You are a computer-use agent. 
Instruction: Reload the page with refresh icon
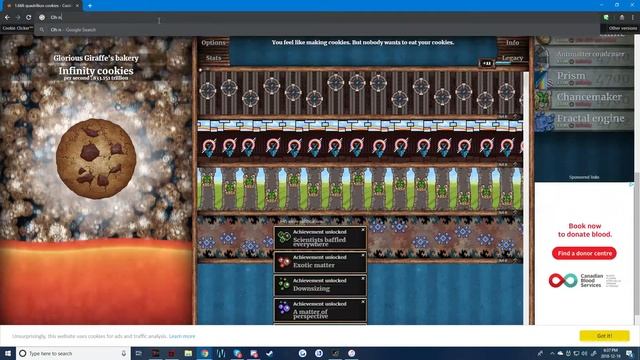pyautogui.click(x=29, y=18)
